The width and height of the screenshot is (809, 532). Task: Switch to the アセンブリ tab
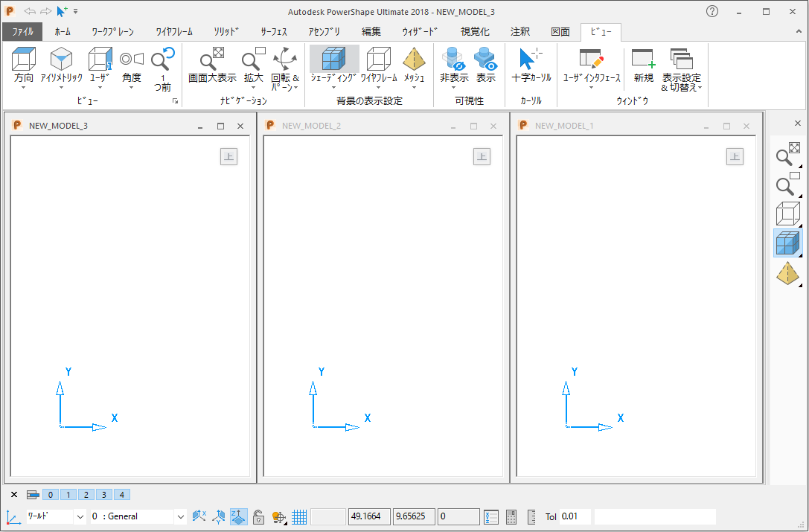[324, 31]
